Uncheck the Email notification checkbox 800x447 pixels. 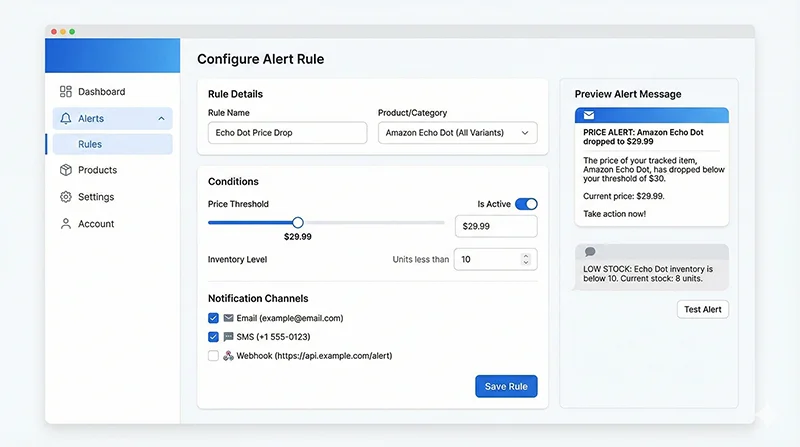point(213,318)
